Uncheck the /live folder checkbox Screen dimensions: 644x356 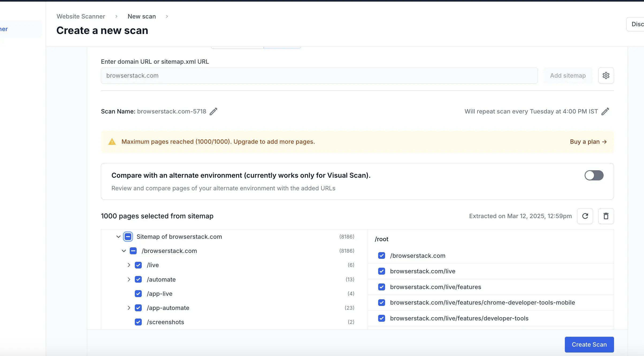(138, 265)
